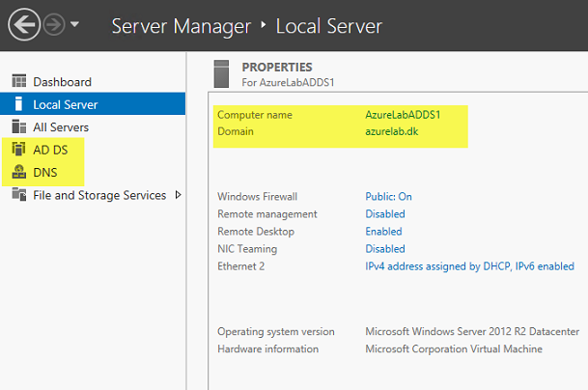Viewport: 588px width, 390px height.
Task: Click 'Microsoft Windows Server 2012 R2 Datacenter' value
Action: coord(472,331)
